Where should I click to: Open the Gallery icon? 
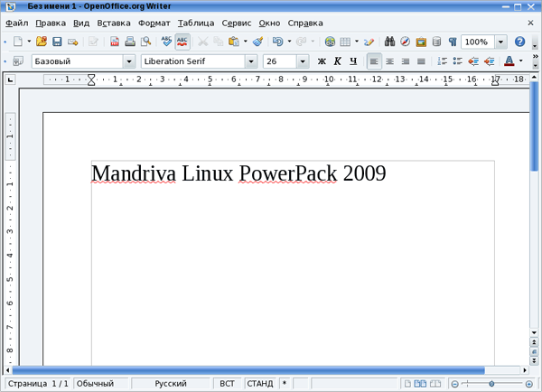coord(421,42)
